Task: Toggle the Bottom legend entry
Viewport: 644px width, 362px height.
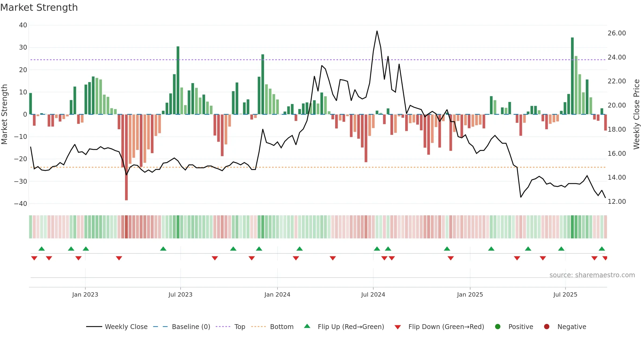Action: 272,327
